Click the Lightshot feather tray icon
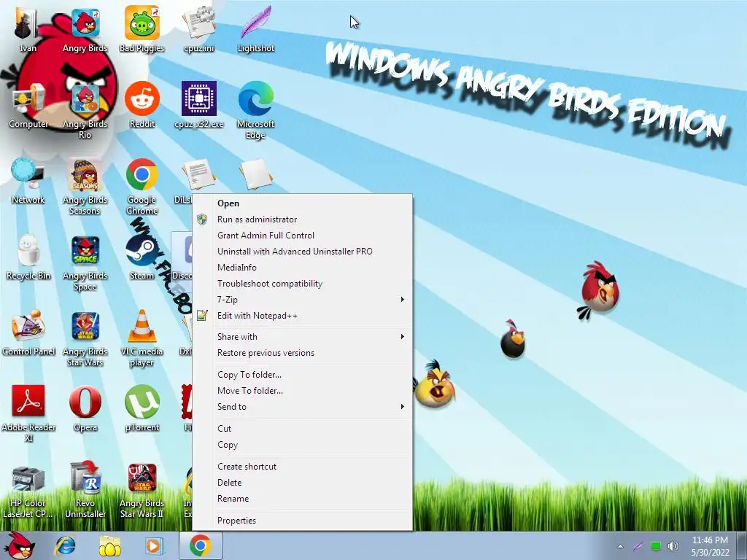The height and width of the screenshot is (560, 747). (638, 546)
